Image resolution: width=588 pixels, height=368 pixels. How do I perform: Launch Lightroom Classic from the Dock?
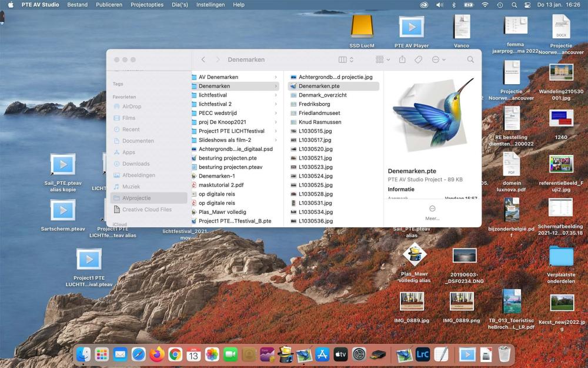pyautogui.click(x=422, y=354)
